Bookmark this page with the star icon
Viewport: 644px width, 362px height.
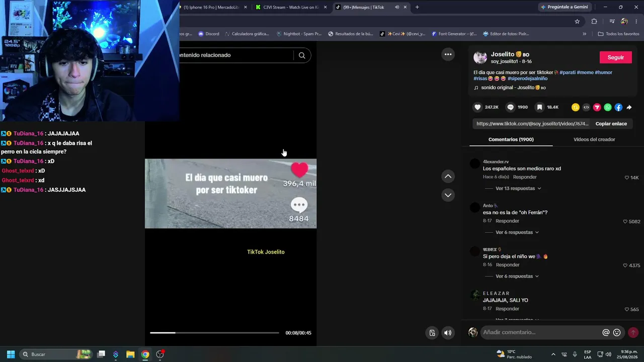tap(577, 21)
